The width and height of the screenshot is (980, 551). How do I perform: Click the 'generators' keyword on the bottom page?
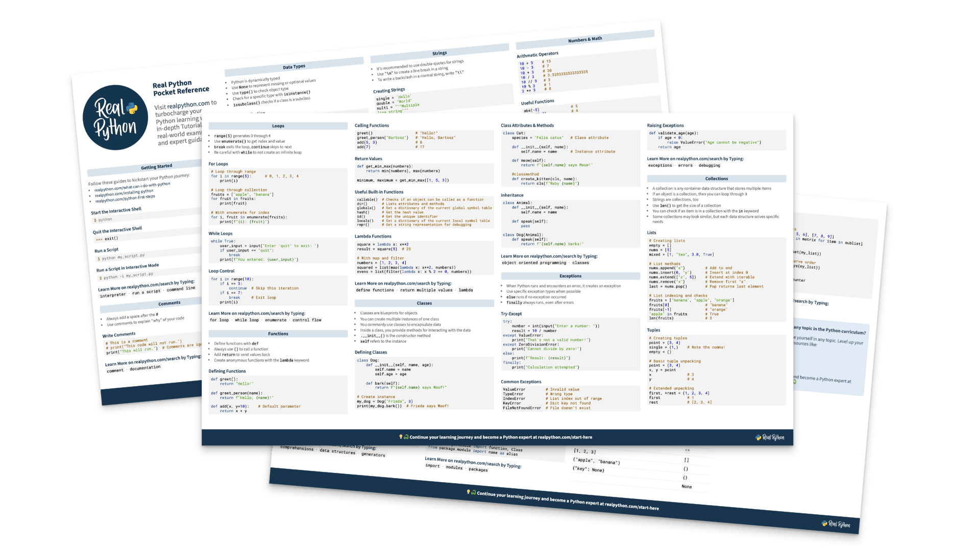tap(373, 455)
